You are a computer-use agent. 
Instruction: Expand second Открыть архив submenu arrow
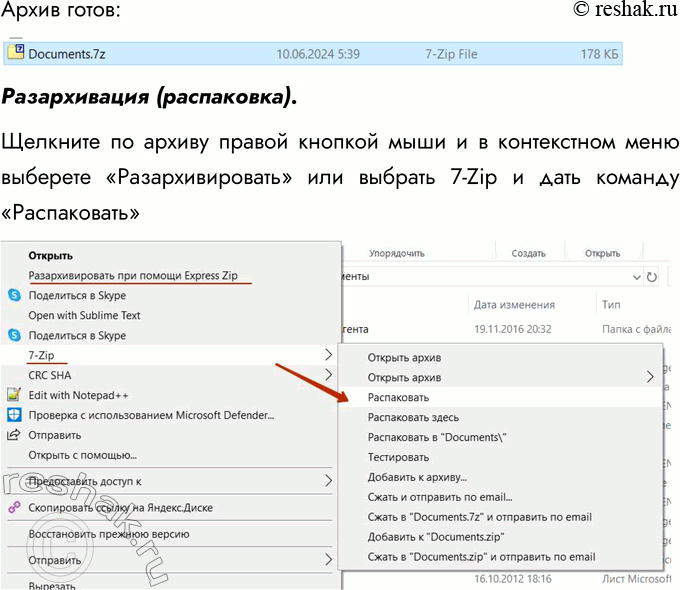(x=650, y=377)
